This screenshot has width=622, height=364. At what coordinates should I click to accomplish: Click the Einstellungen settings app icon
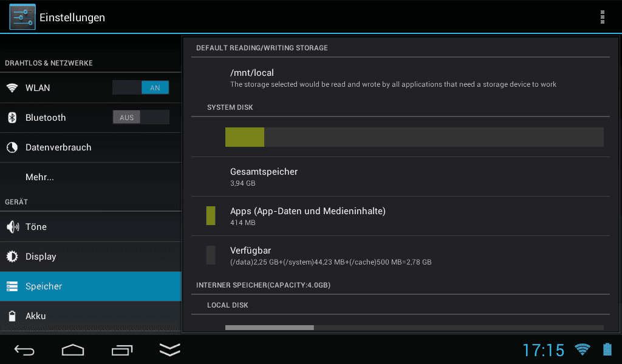pos(22,17)
